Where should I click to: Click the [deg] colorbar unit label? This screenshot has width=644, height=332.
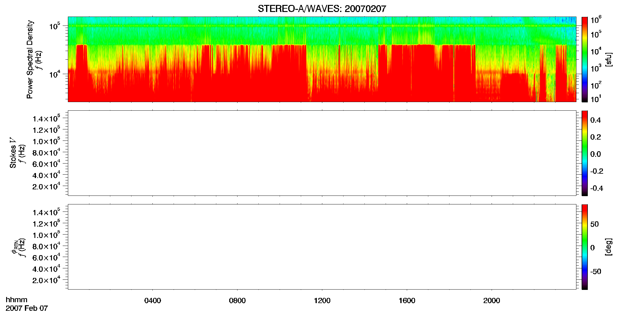pos(608,247)
